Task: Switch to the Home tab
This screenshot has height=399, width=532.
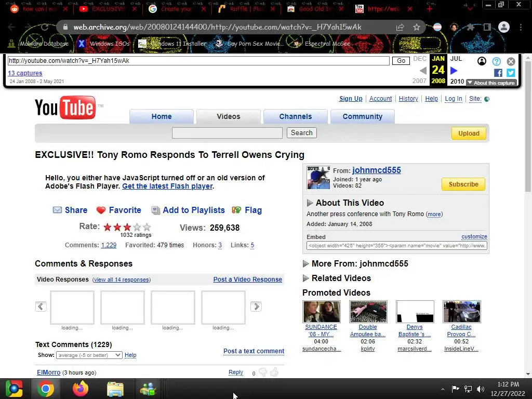Action: [x=162, y=116]
